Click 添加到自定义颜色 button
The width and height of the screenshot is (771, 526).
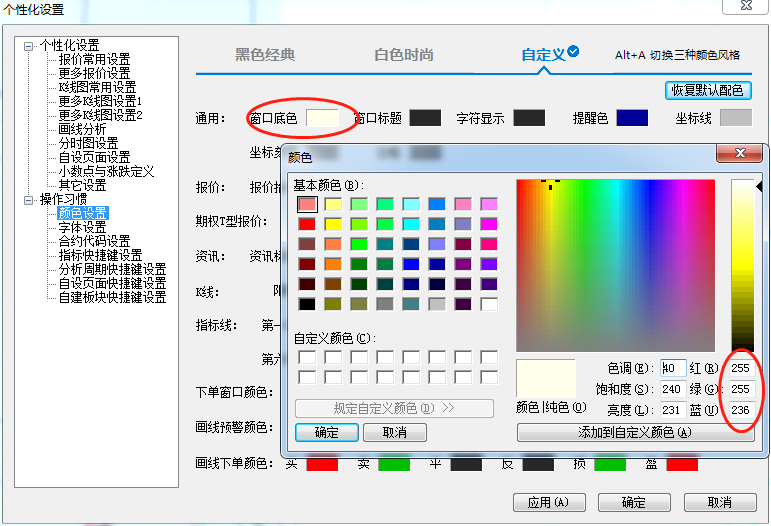click(x=622, y=433)
